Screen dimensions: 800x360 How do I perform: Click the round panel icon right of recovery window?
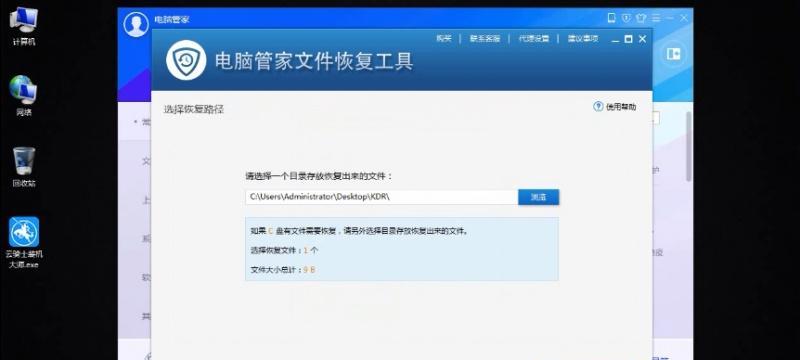pos(673,54)
